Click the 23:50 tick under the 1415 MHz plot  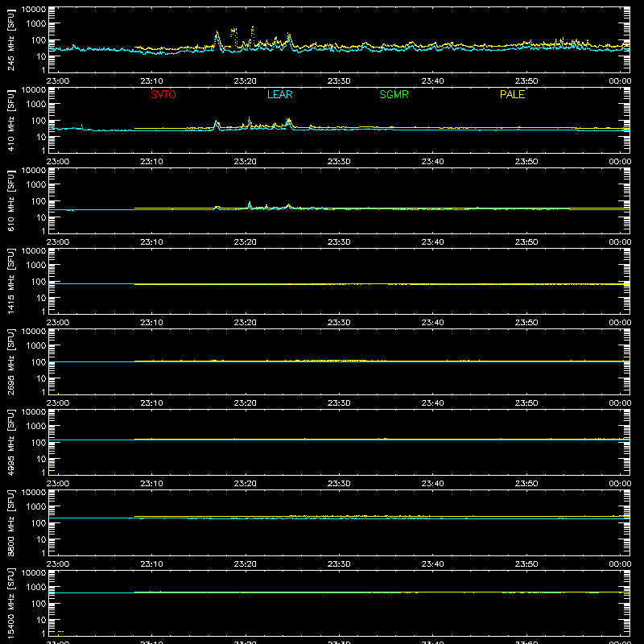click(526, 323)
